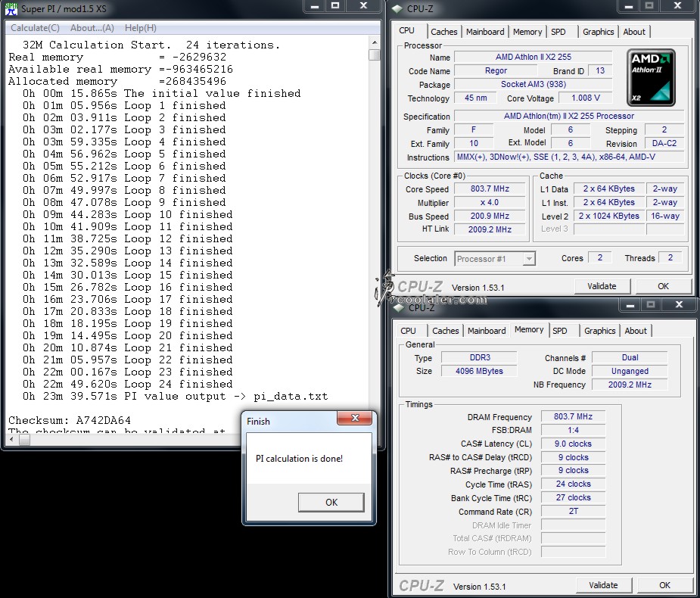This screenshot has height=598, width=700.
Task: Click the '2T' Command Rate value
Action: pos(573,512)
